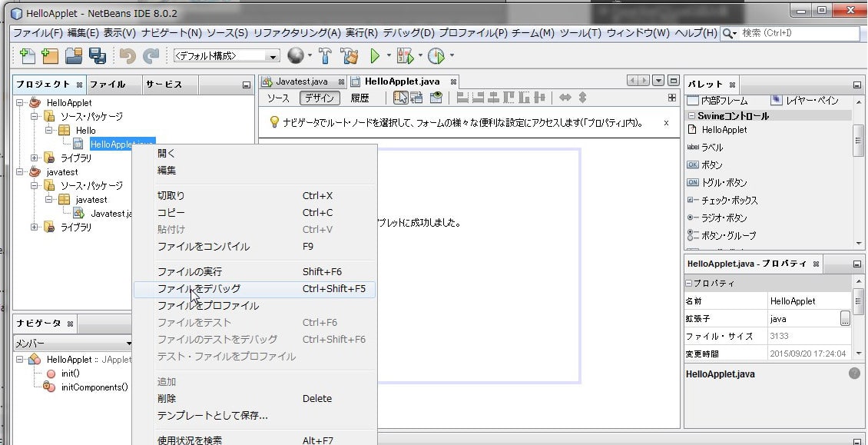The image size is (868, 445).
Task: Collapse the プロパティ section in properties
Action: click(x=689, y=284)
